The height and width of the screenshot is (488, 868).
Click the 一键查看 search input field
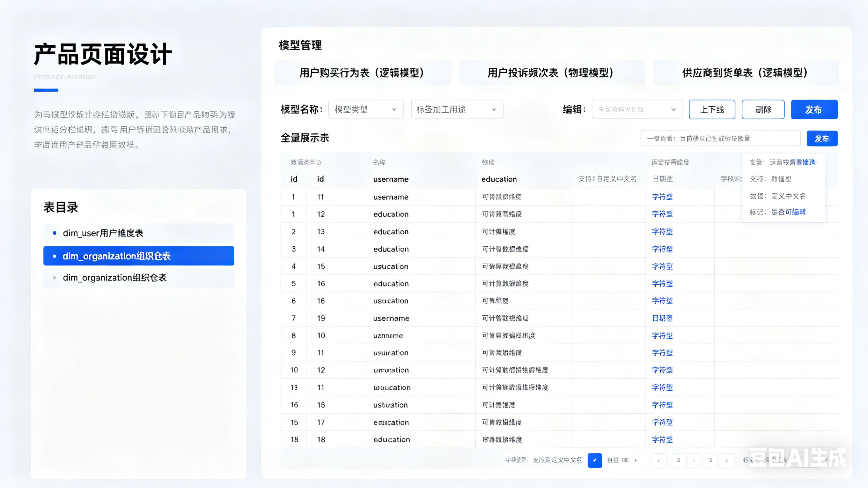coord(720,139)
